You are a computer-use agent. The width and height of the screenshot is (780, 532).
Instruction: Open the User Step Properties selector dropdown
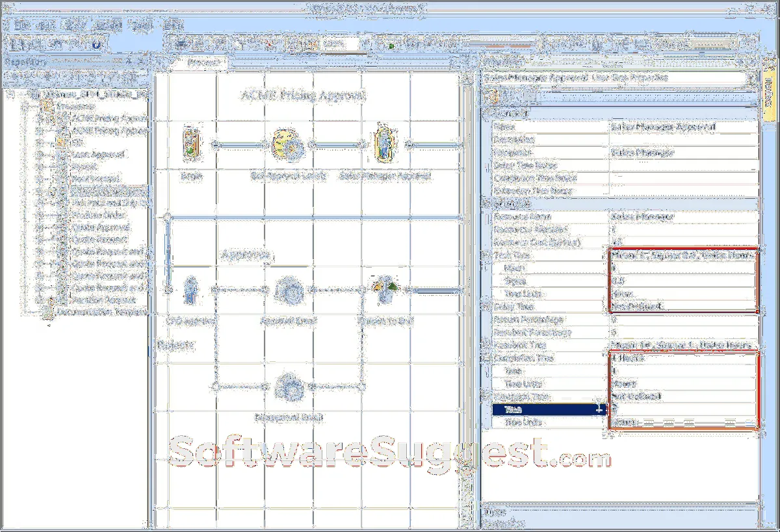pos(752,77)
